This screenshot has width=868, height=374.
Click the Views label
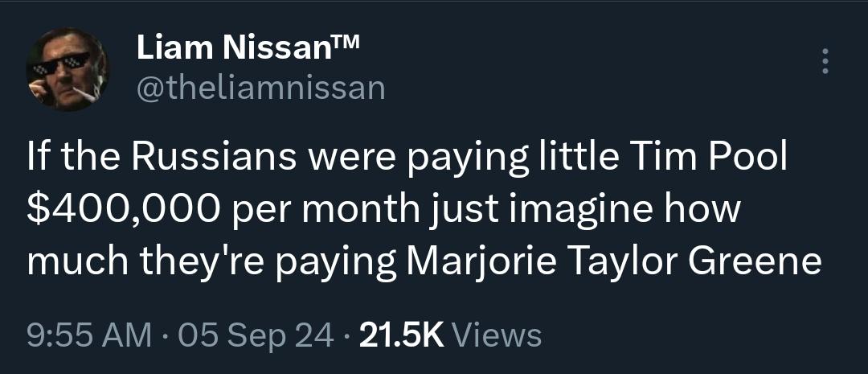[497, 335]
